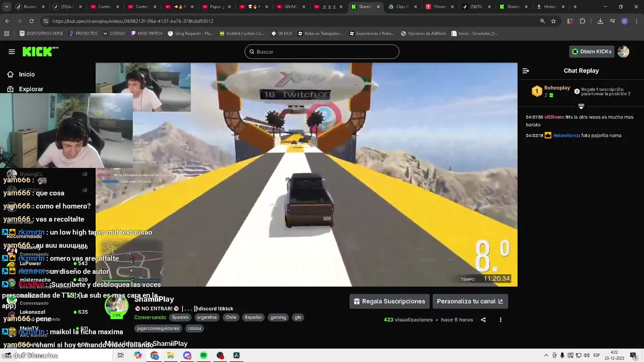Open DISPOSITIVOS VERSE bookmark

[41, 34]
